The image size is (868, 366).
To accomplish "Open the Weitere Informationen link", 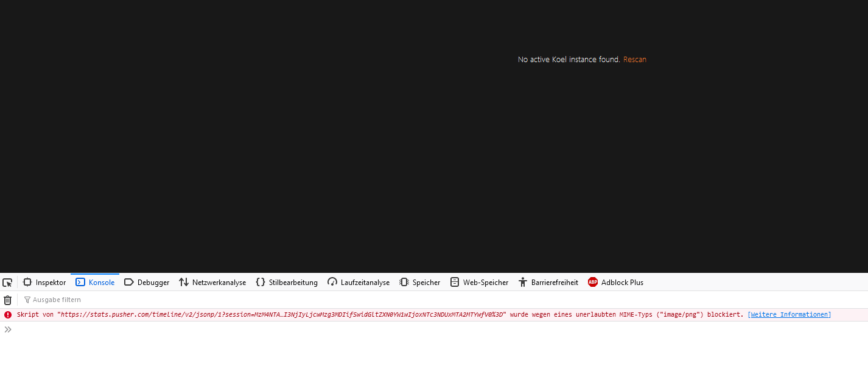I will 789,314.
